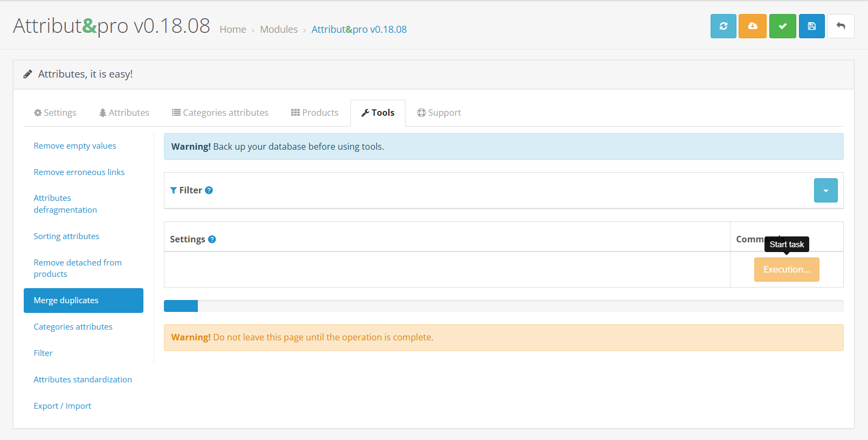Click the white back arrow button
Screen dimensions: 868x440
coord(841,26)
